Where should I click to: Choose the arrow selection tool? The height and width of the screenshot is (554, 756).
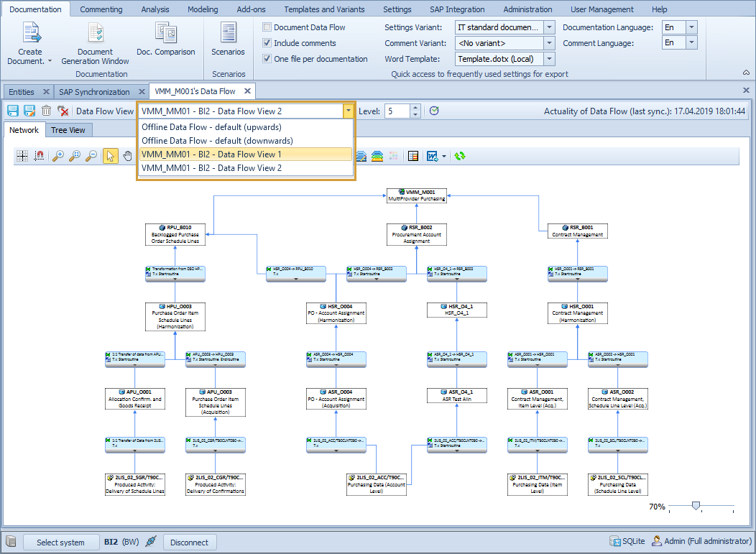coord(109,154)
